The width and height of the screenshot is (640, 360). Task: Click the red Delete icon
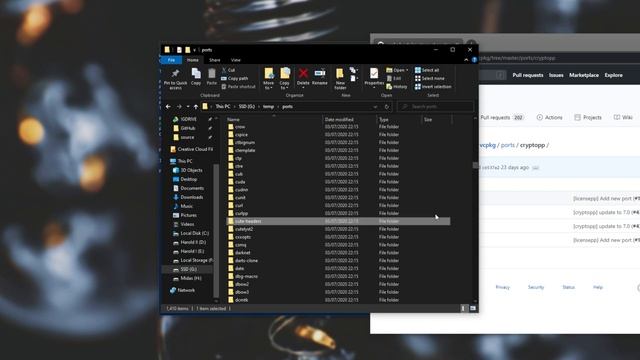point(303,73)
